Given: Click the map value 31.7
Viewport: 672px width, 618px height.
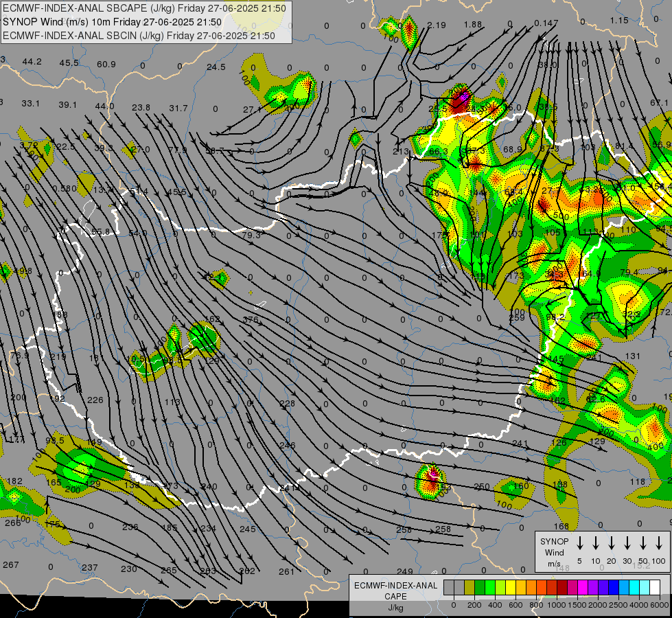Looking at the screenshot, I should [178, 108].
